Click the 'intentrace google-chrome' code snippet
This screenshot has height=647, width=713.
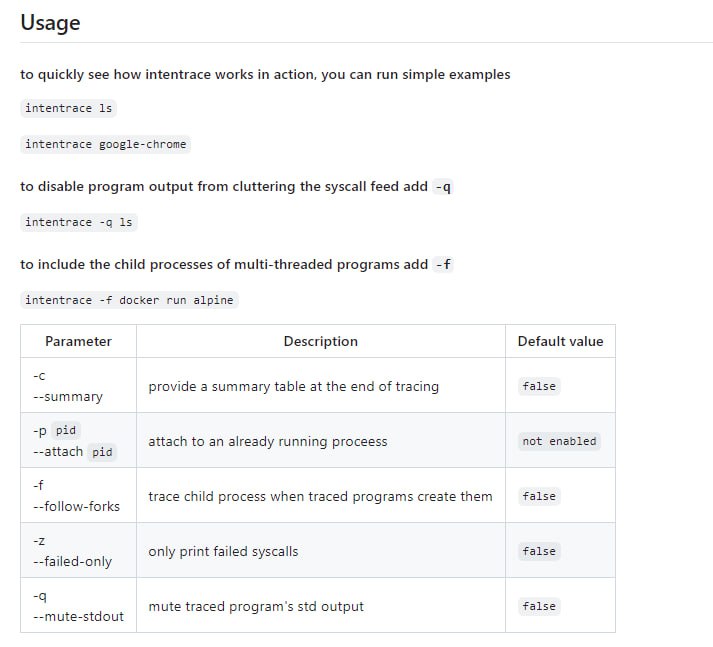click(105, 144)
